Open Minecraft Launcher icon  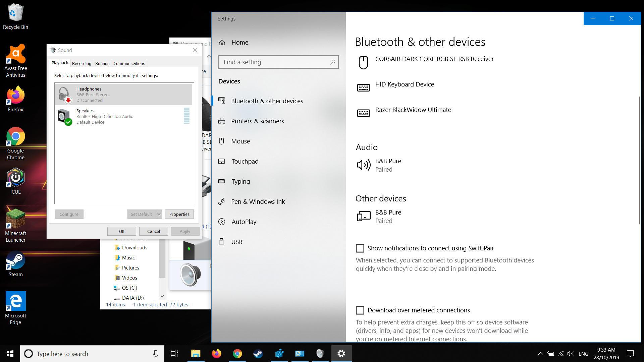tap(15, 224)
